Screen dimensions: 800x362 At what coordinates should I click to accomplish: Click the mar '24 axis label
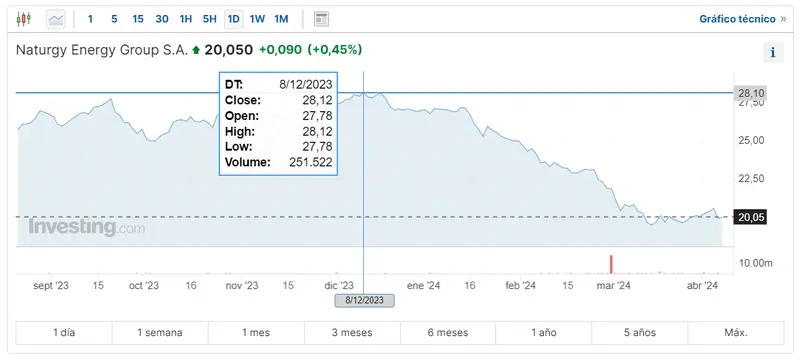pyautogui.click(x=613, y=286)
